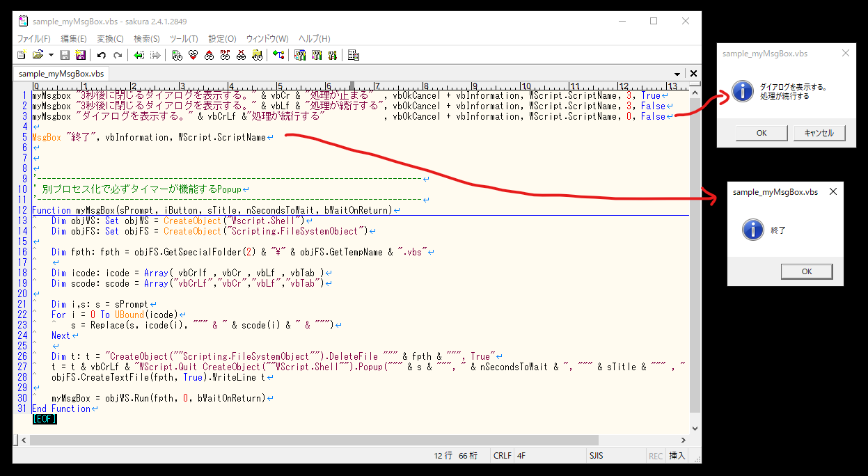Redo the last edit
868x476 pixels.
click(x=116, y=54)
